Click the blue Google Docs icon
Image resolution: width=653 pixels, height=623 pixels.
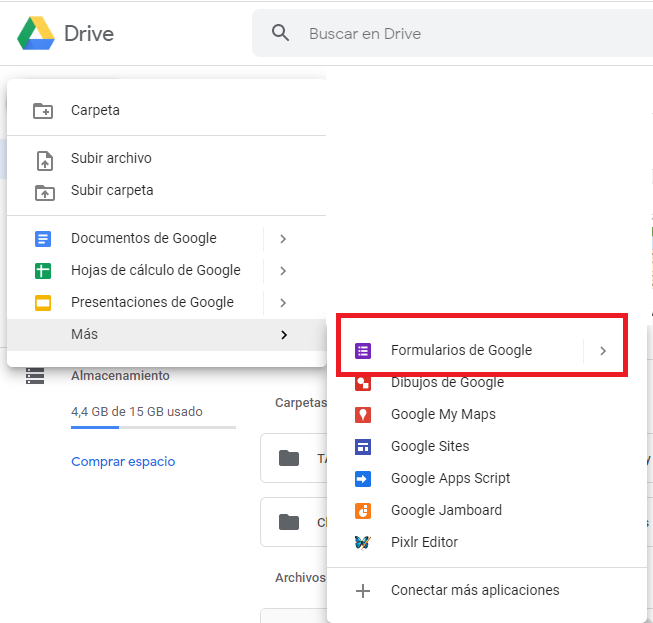pos(43,239)
